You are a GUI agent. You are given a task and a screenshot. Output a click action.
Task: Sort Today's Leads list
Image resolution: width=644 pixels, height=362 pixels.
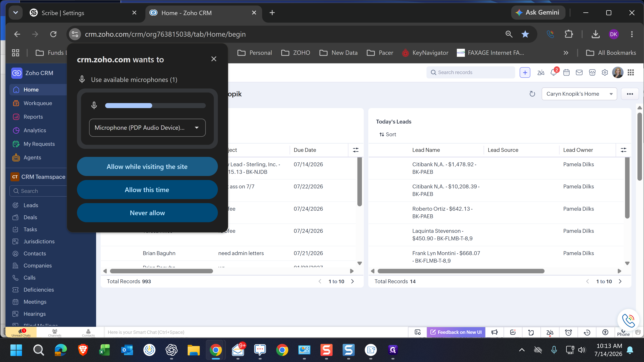(x=388, y=134)
